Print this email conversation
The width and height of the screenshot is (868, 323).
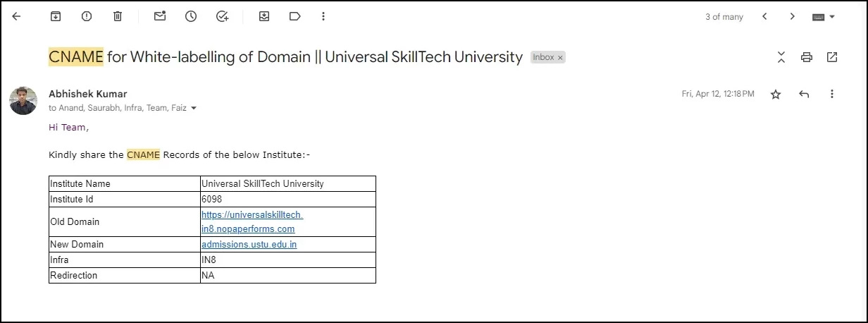pos(807,57)
